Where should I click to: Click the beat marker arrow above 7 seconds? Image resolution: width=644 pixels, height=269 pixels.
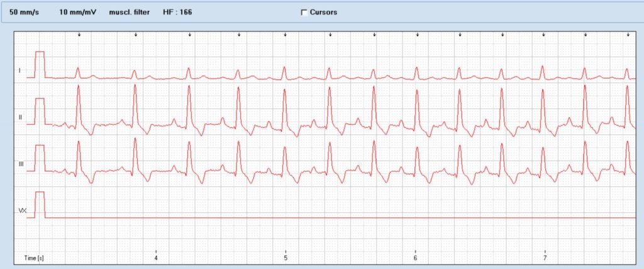544,35
